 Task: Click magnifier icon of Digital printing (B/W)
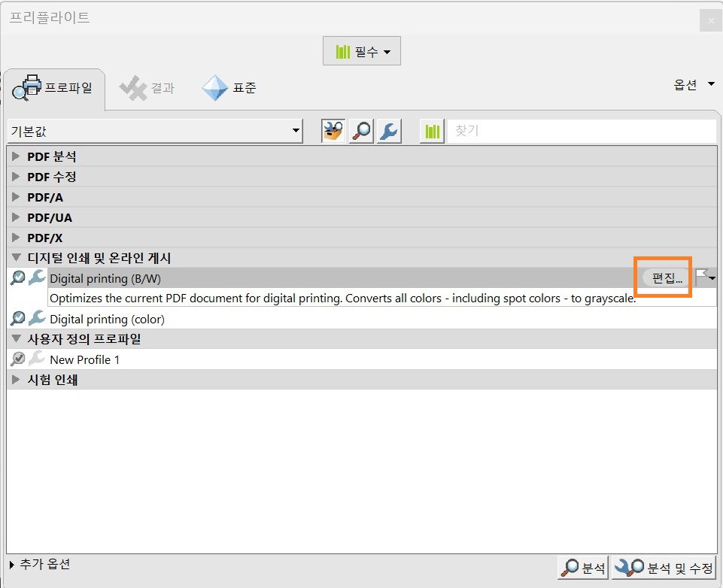[x=17, y=278]
